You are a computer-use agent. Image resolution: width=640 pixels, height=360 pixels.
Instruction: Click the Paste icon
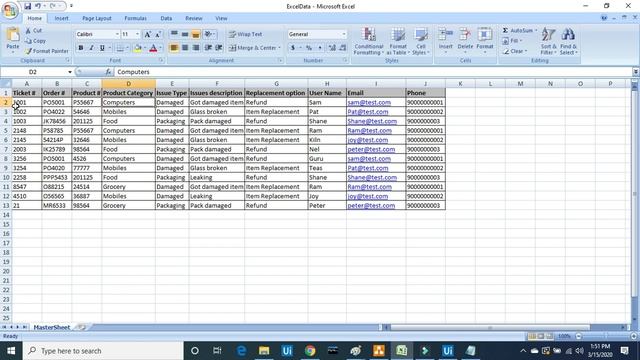point(13,35)
